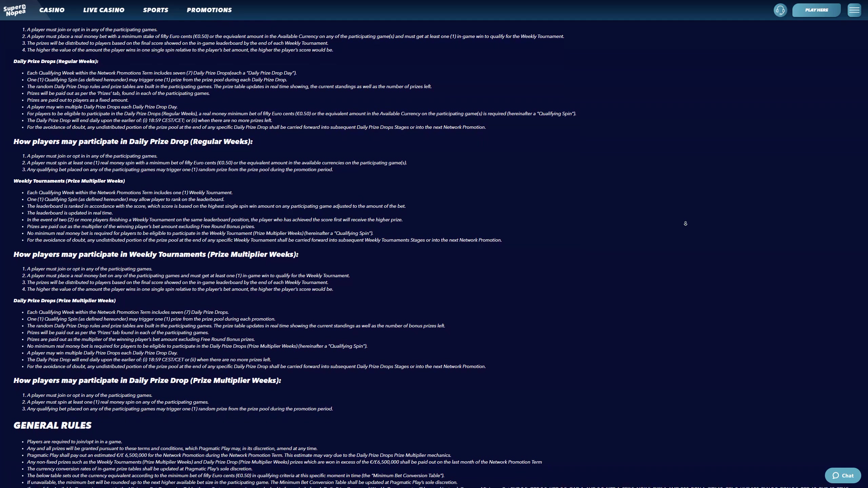This screenshot has width=868, height=488.
Task: Open the Casino menu item
Action: click(x=52, y=10)
